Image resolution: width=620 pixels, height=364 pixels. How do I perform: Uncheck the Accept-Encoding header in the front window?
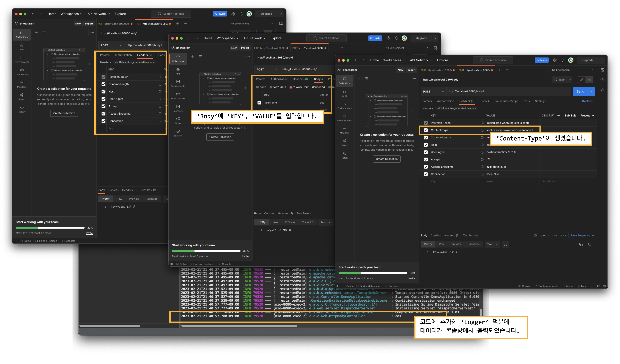(x=426, y=167)
